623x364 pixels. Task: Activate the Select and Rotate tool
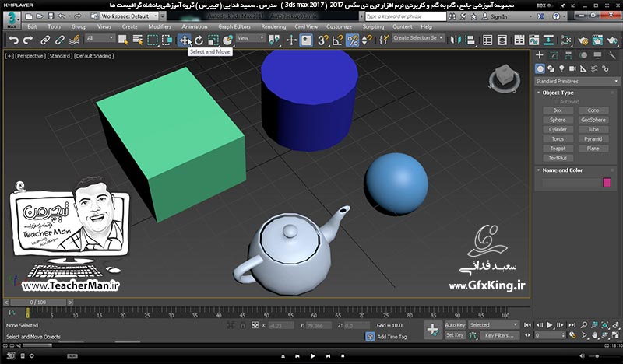(199, 40)
